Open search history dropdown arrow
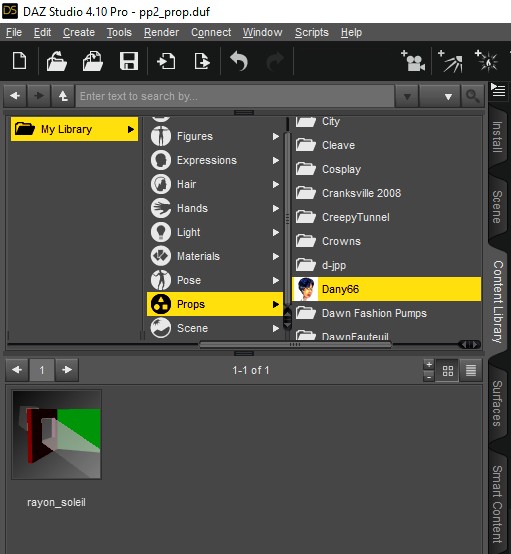511x554 pixels. pos(407,96)
